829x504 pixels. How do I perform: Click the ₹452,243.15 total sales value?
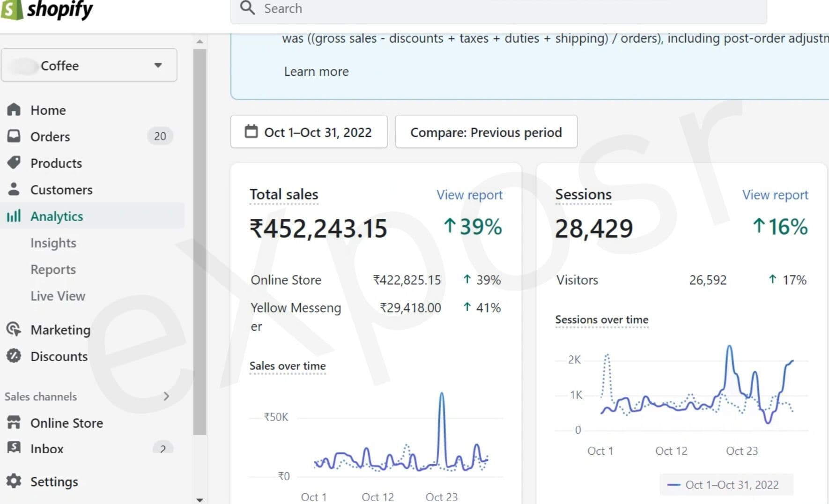tap(318, 229)
